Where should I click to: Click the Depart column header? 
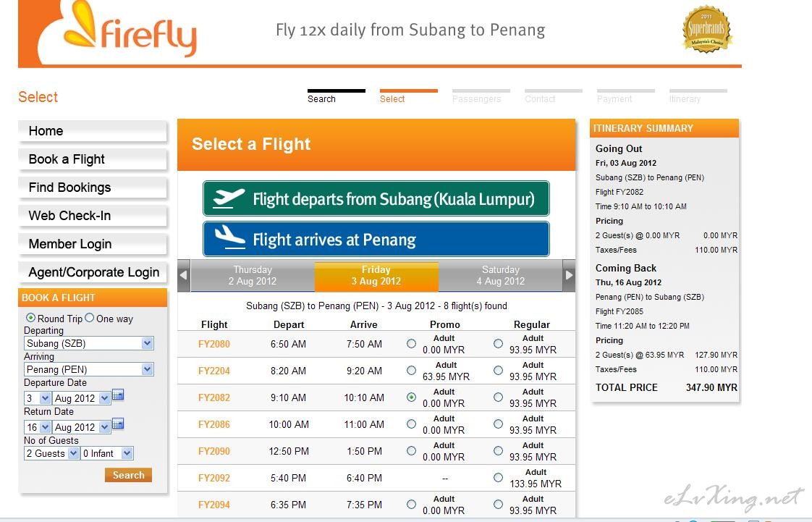[289, 324]
